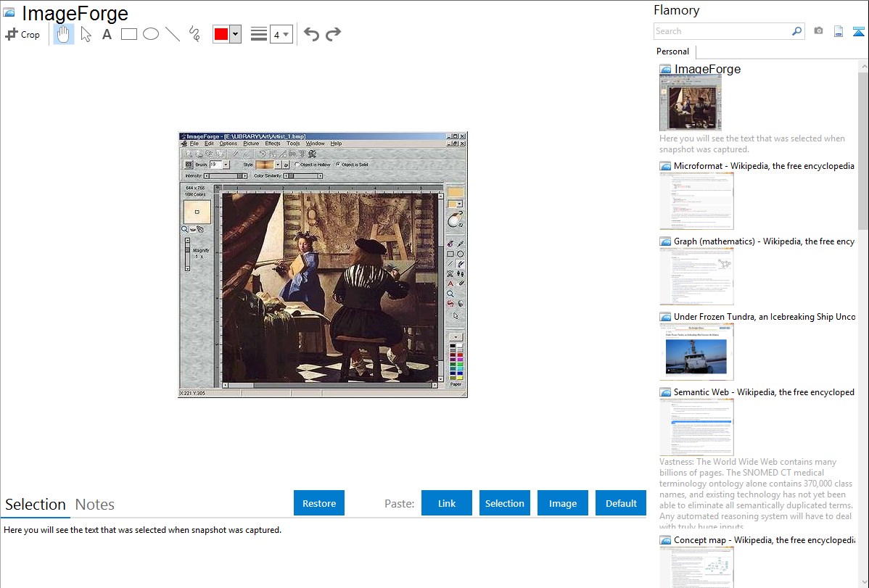Select the scissors tool in ImageForge toolbox
869x588 pixels.
point(450,274)
